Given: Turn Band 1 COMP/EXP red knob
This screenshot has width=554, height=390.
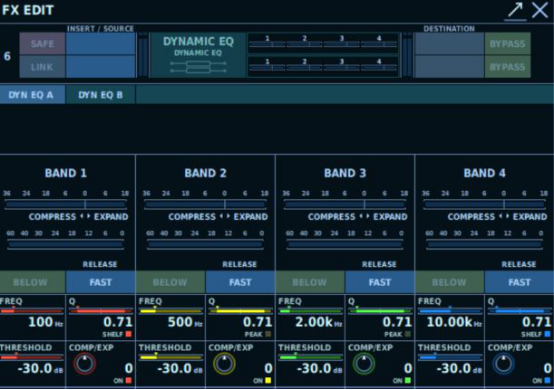Looking at the screenshot, I should tap(85, 364).
